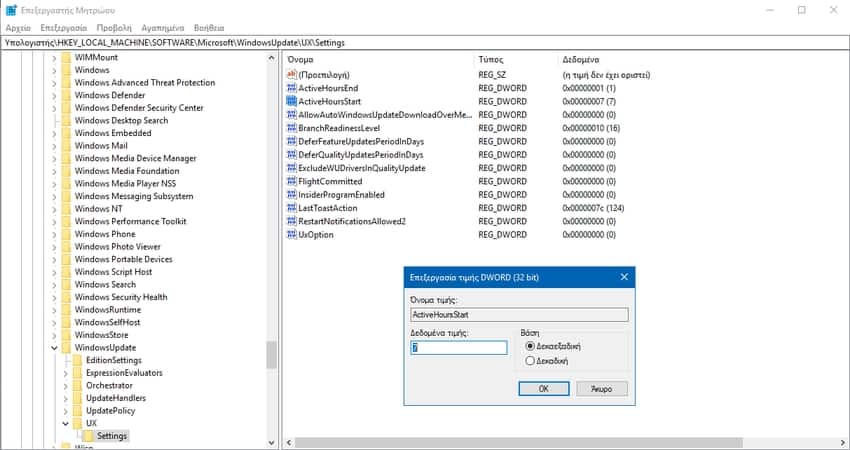This screenshot has height=450, width=850.
Task: Collapse the UX tree node
Action: (66, 423)
